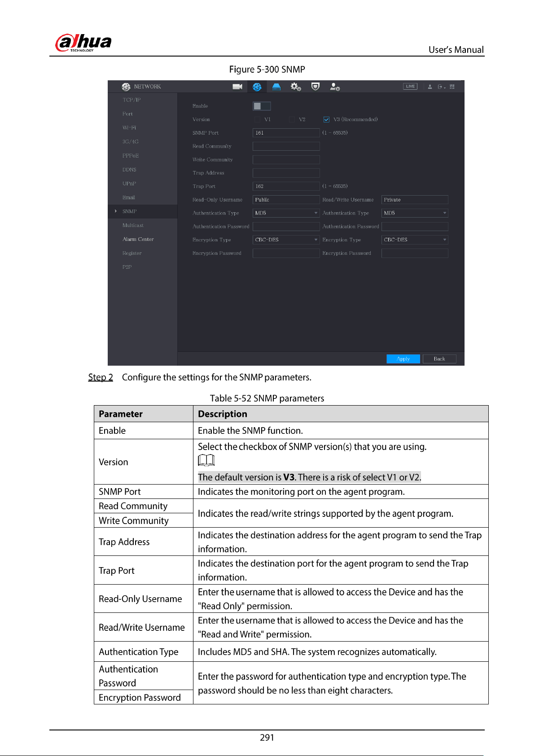The image size is (535, 756).
Task: Click the QR code icon
Action: point(452,87)
